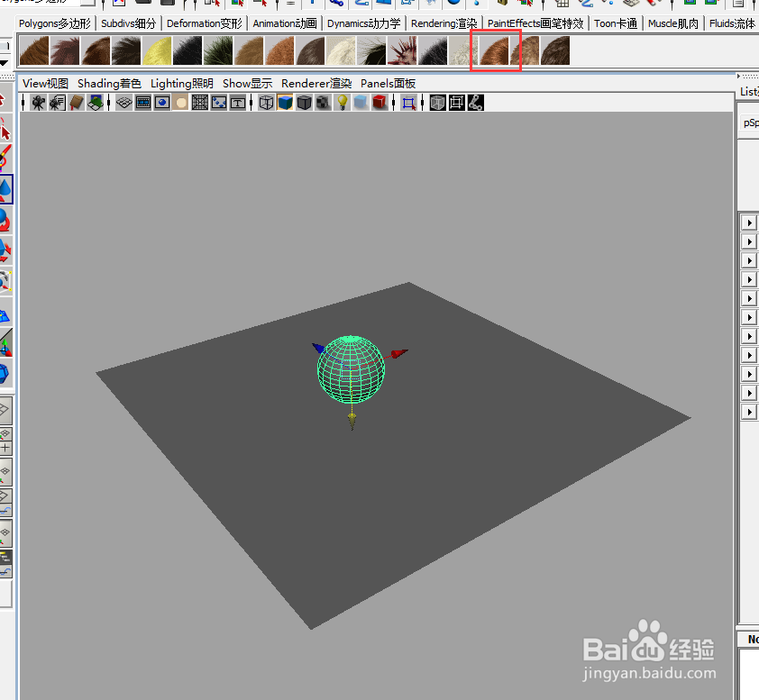Click the X-Ray Joints icon
This screenshot has width=759, height=700.
click(475, 103)
